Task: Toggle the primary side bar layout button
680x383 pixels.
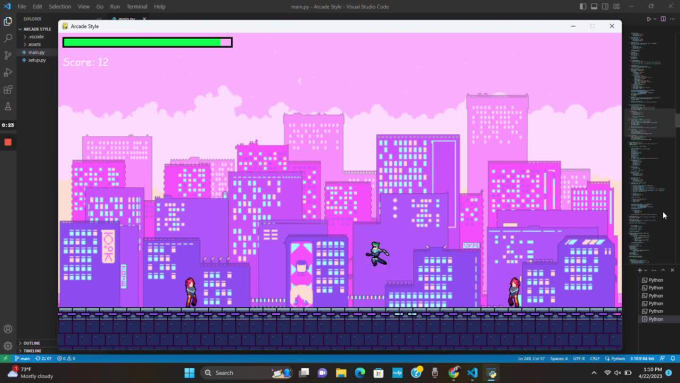Action: click(x=583, y=7)
